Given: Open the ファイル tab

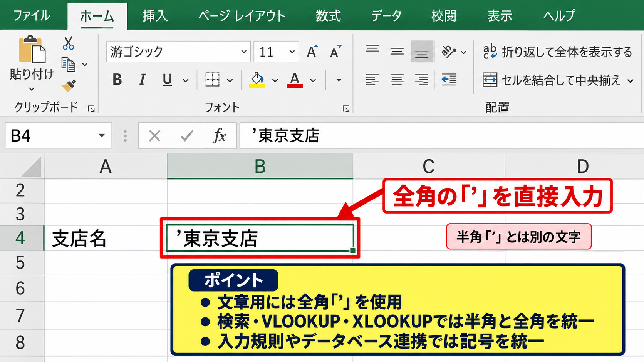Looking at the screenshot, I should [32, 15].
